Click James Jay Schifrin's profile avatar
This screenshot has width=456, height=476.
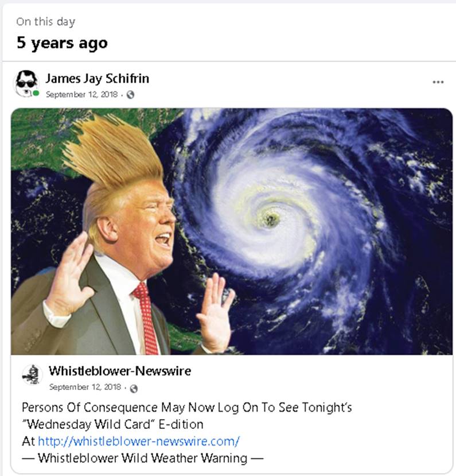(x=27, y=83)
